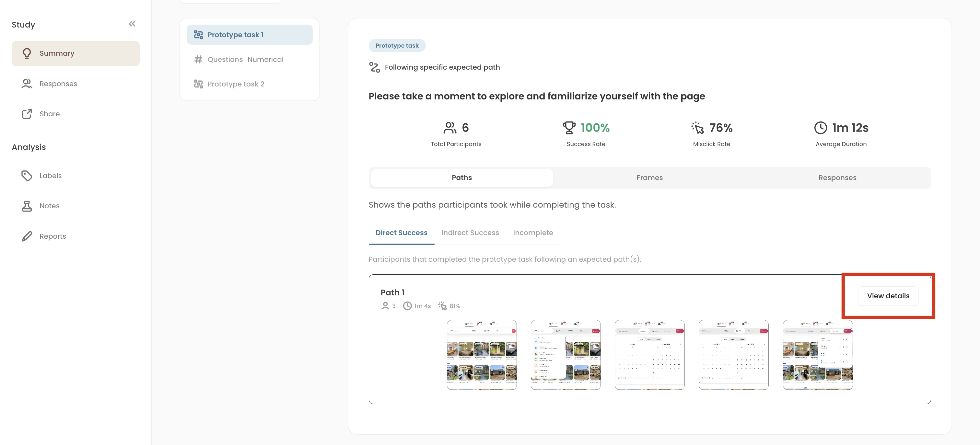980x445 pixels.
Task: Open the Share sidebar item
Action: tap(75, 114)
